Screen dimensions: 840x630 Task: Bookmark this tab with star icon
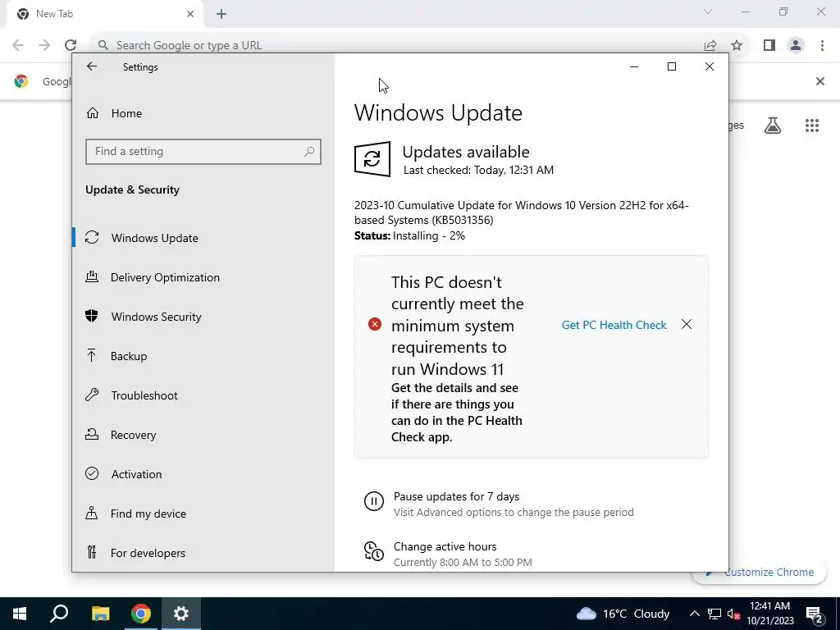[x=737, y=45]
